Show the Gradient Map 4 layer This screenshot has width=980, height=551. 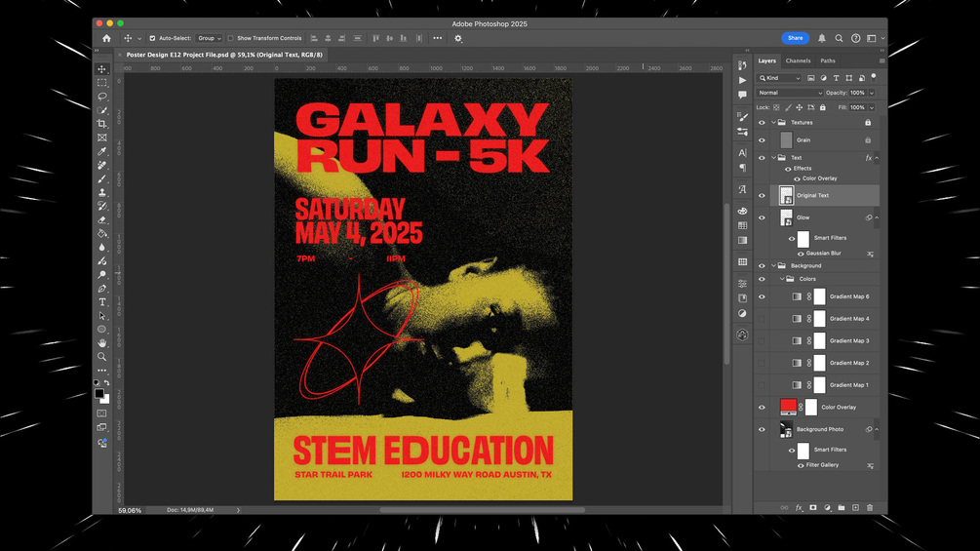pyautogui.click(x=762, y=319)
